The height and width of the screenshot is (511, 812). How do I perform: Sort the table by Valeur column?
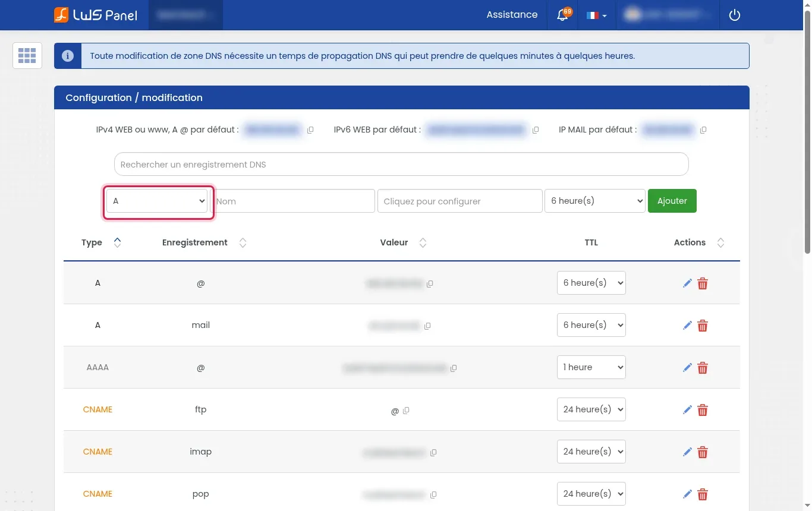[423, 242]
